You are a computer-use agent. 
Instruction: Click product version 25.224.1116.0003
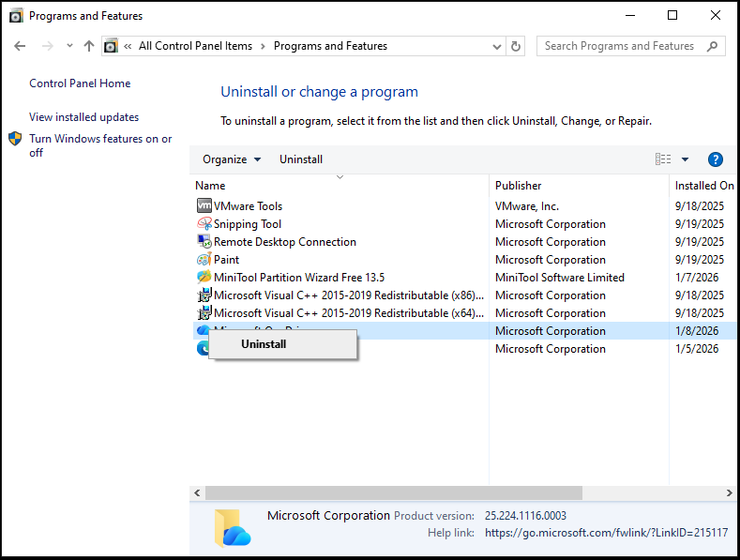coord(525,516)
